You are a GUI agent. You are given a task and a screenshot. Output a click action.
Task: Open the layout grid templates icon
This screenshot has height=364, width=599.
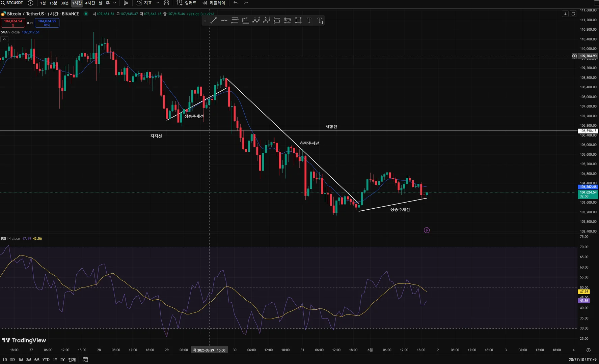coord(166,3)
